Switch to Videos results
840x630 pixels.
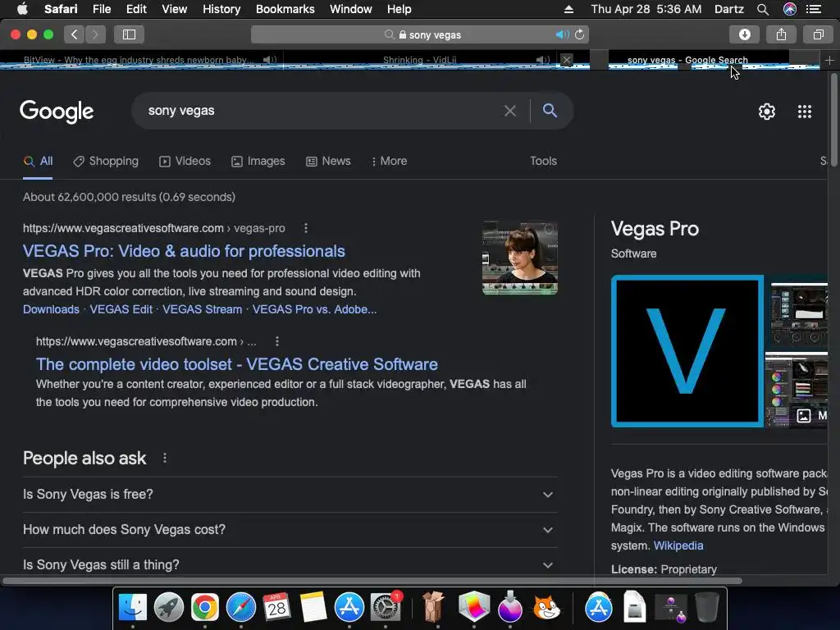[x=185, y=162]
